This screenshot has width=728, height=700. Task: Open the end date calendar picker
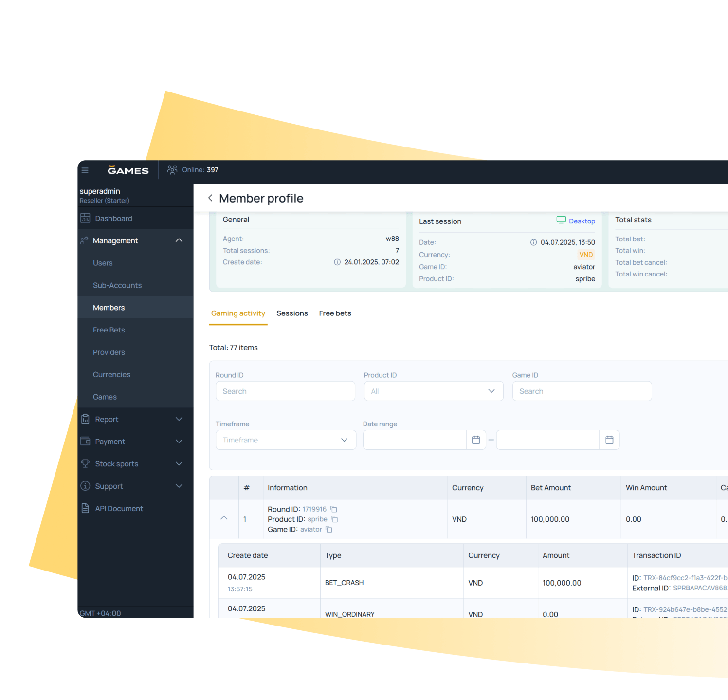pos(609,440)
